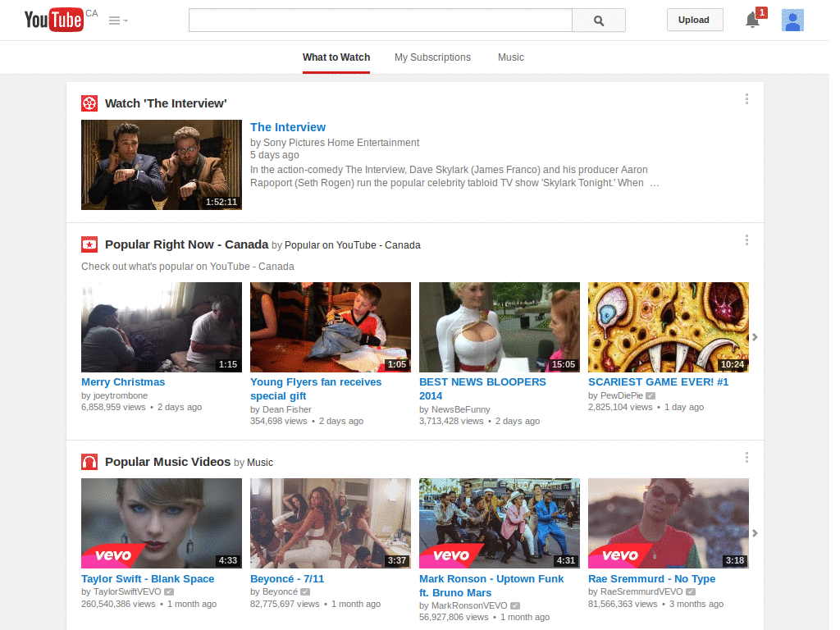Image resolution: width=840 pixels, height=630 pixels.
Task: Click the magnifier search button
Action: point(599,21)
